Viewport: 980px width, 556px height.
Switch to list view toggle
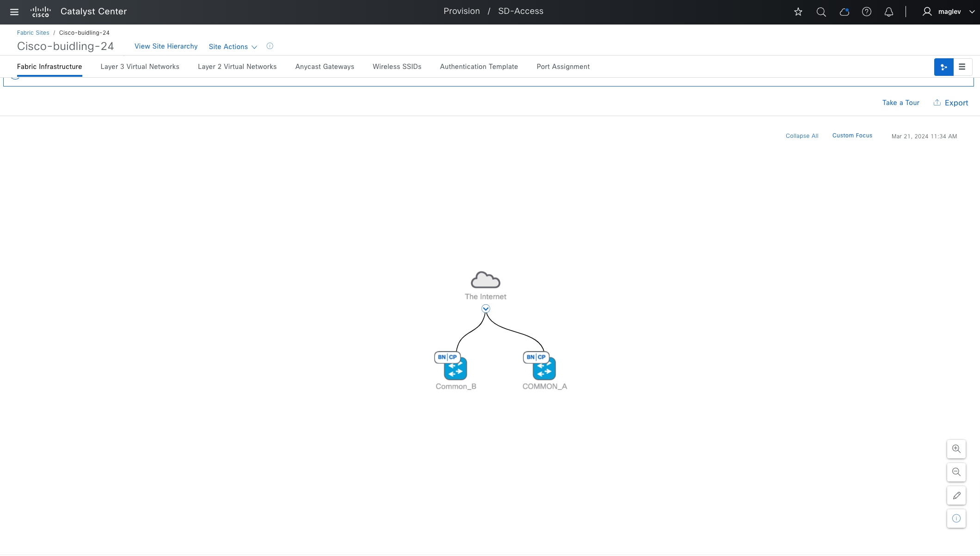(x=962, y=67)
